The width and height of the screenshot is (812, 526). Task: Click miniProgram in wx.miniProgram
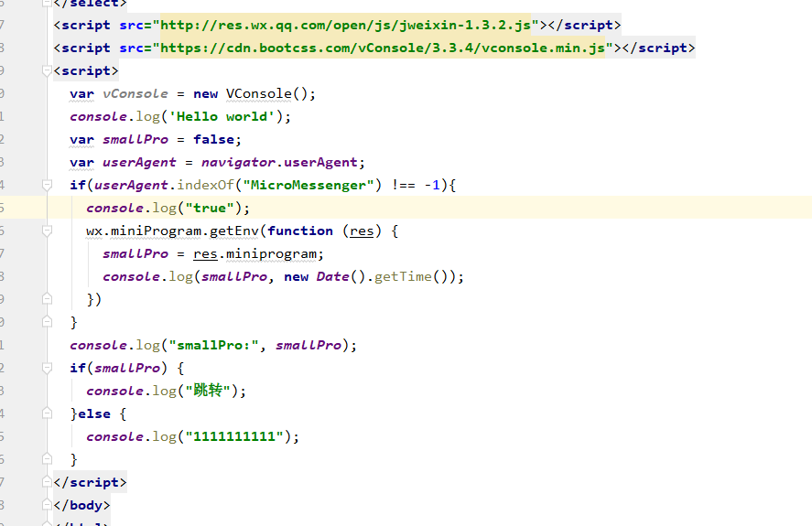(156, 231)
